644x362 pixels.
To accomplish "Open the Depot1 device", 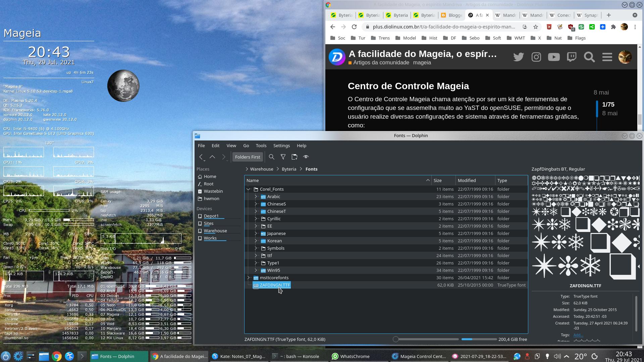I will click(x=211, y=216).
